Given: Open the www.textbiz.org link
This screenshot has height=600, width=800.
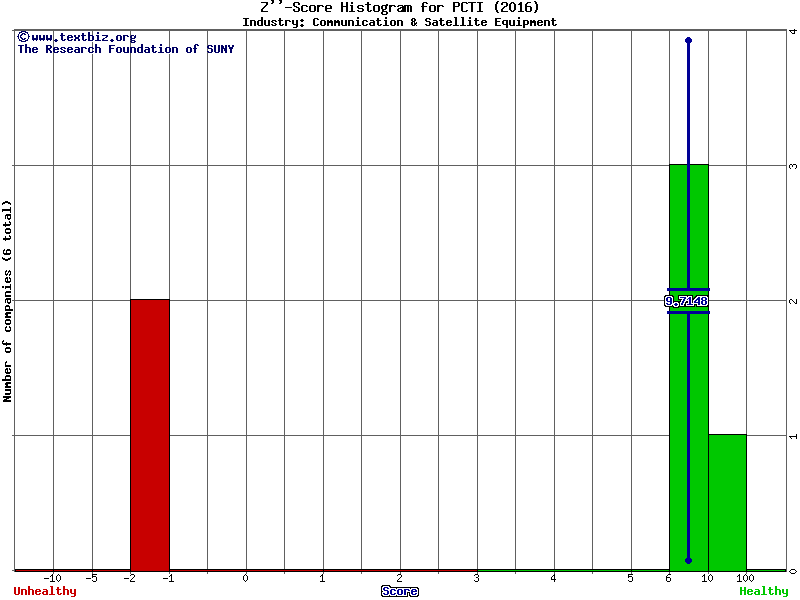Looking at the screenshot, I should point(83,37).
